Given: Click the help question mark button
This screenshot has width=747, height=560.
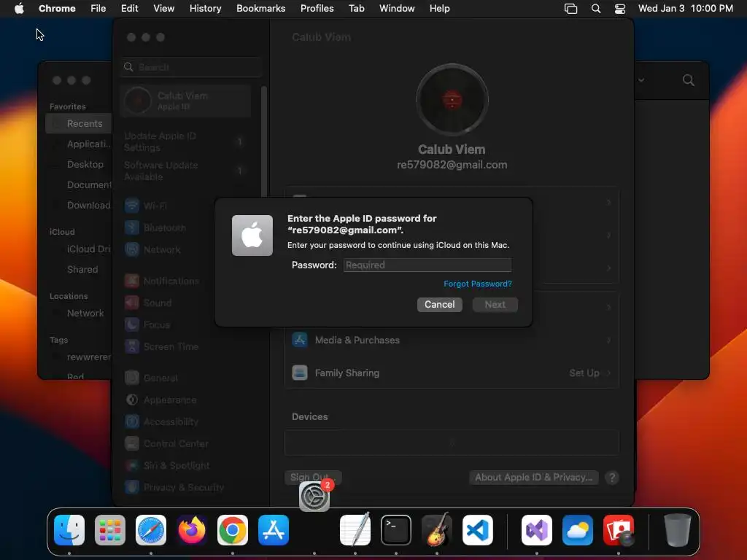Looking at the screenshot, I should tap(612, 477).
